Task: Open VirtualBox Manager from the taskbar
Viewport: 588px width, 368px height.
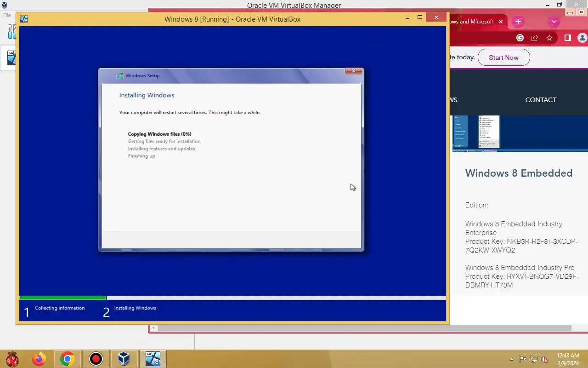Action: 124,359
